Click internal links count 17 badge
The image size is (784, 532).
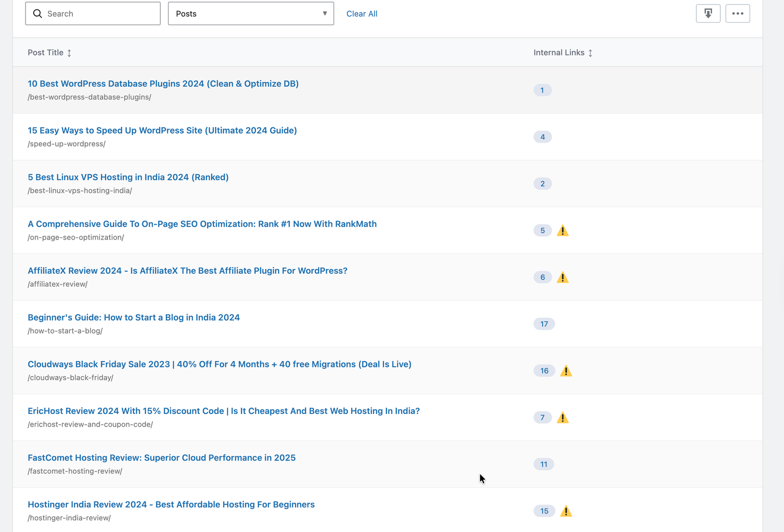click(544, 324)
